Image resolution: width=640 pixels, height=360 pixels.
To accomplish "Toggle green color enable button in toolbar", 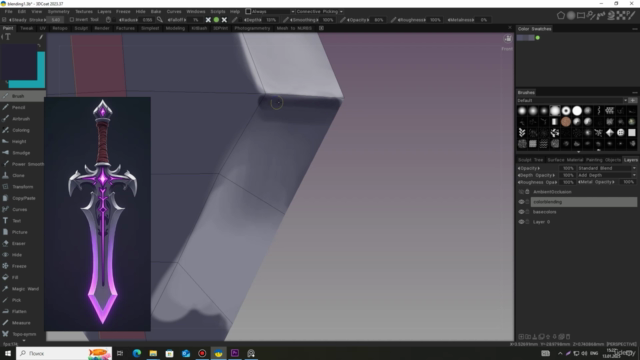I will coord(216,20).
